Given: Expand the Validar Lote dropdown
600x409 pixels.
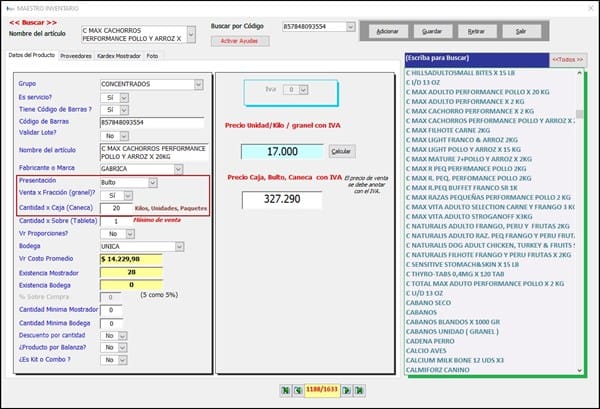Looking at the screenshot, I should point(124,136).
